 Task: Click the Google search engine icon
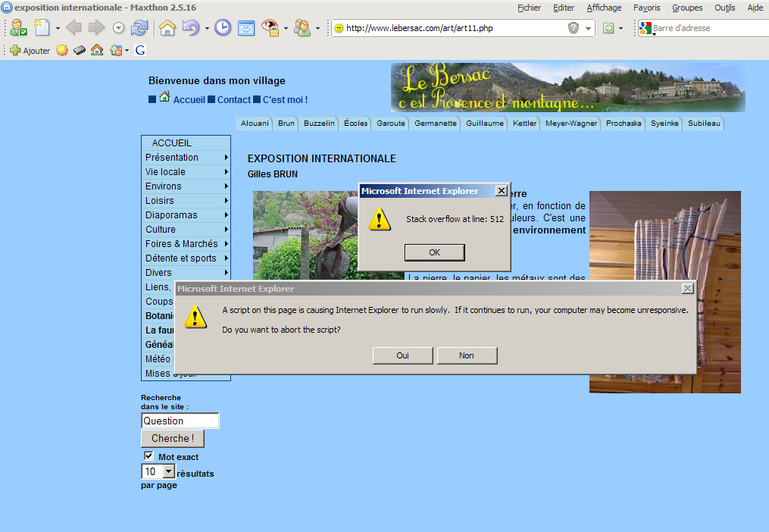point(646,29)
